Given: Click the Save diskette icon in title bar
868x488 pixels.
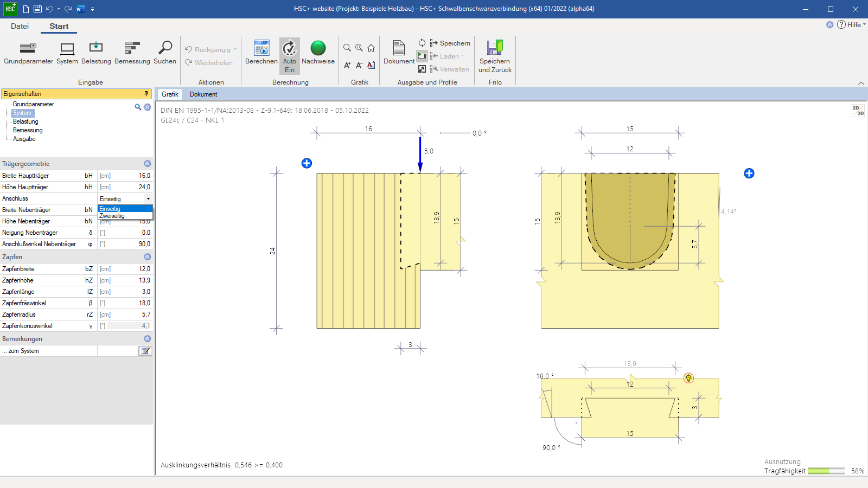Looking at the screenshot, I should [37, 9].
